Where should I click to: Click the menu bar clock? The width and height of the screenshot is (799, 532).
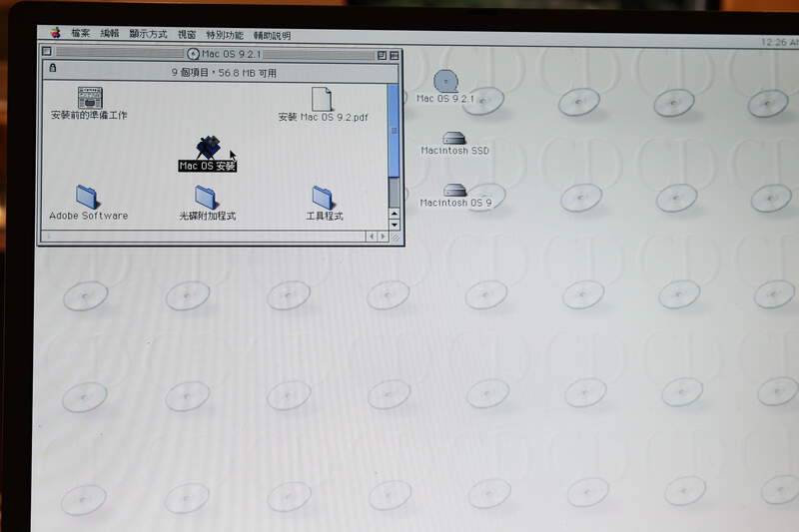[x=780, y=42]
